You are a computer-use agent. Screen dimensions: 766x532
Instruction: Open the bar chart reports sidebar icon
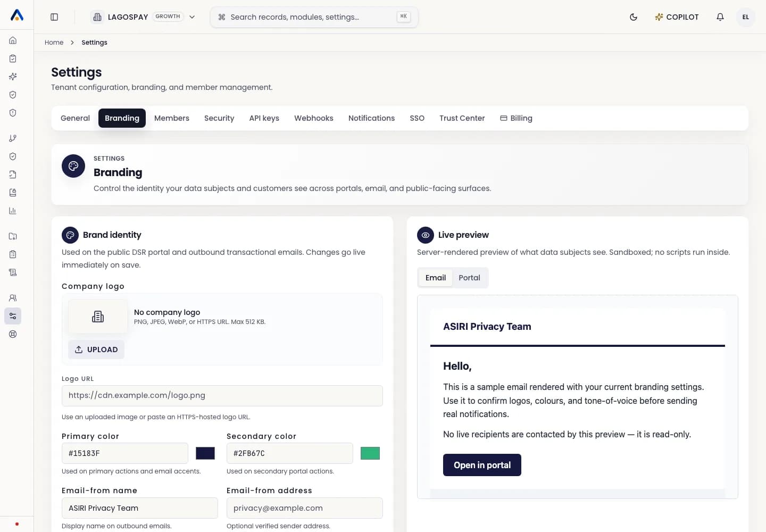coord(13,211)
